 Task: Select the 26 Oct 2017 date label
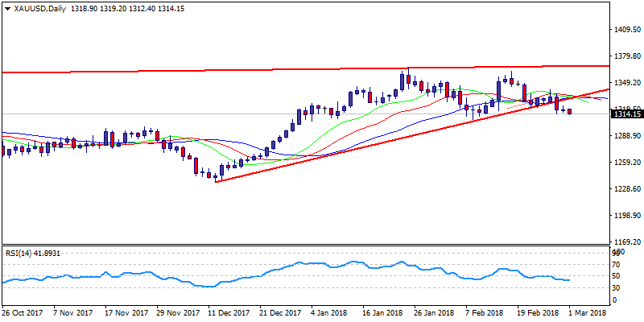click(23, 312)
